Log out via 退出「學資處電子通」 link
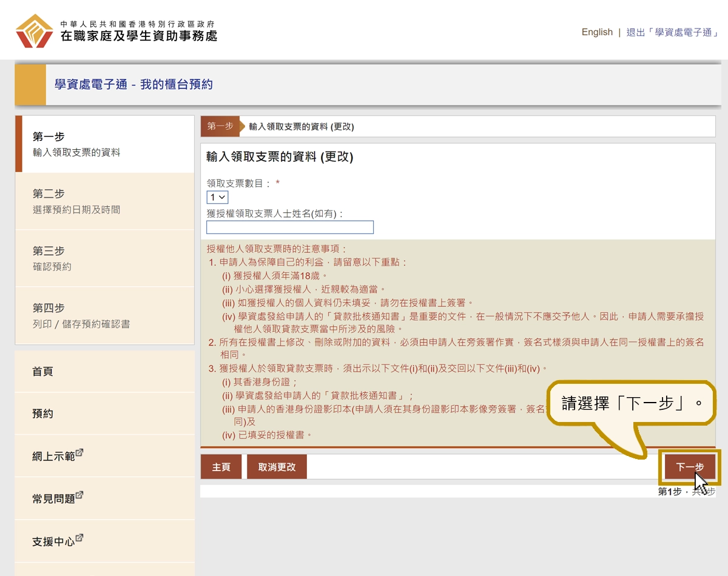 pyautogui.click(x=672, y=32)
